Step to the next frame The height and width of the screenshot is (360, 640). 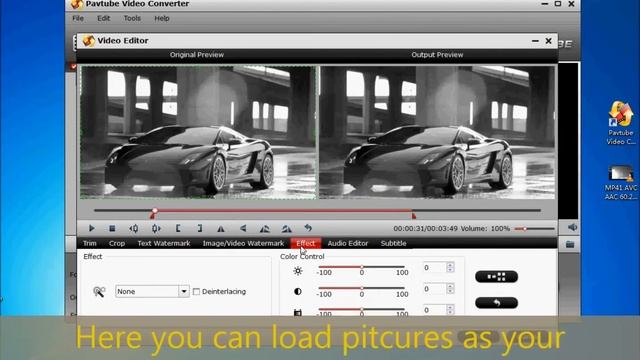156,229
